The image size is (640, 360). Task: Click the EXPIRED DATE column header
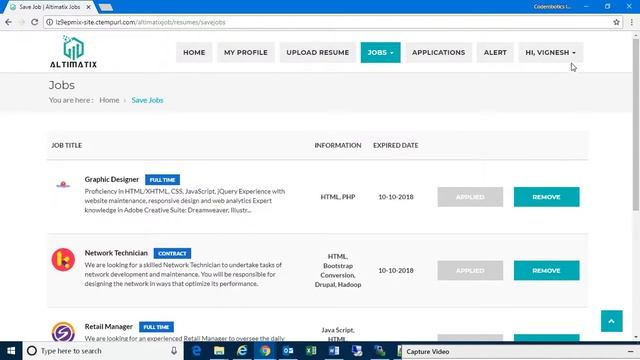point(396,145)
